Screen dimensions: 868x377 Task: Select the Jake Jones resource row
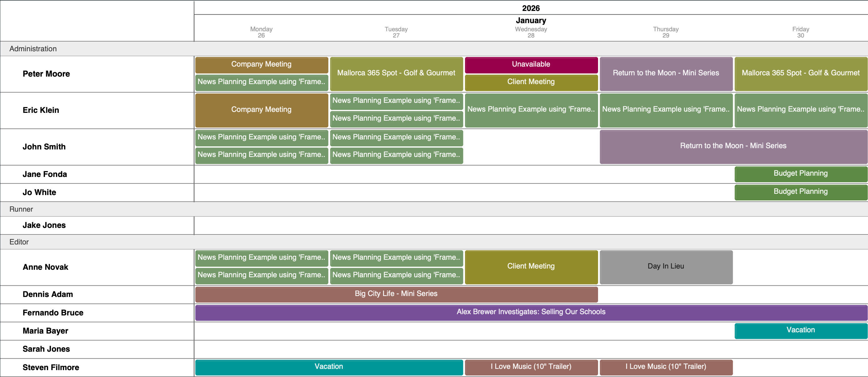(44, 225)
